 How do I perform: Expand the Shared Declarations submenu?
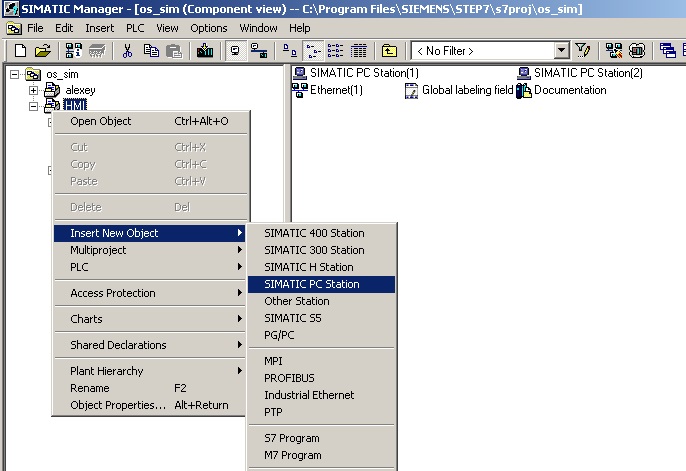(x=149, y=345)
